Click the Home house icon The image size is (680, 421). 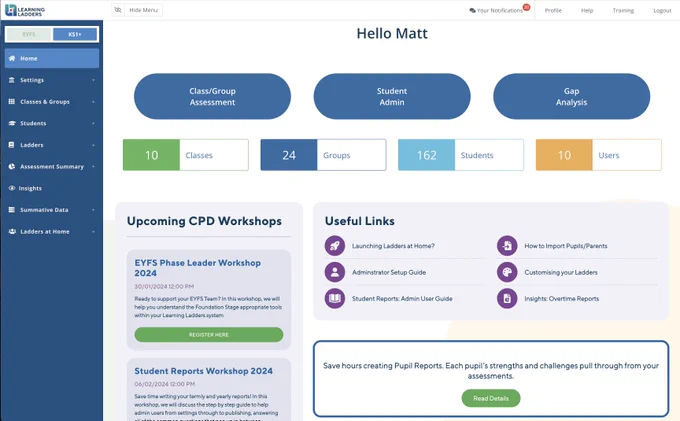coord(12,58)
